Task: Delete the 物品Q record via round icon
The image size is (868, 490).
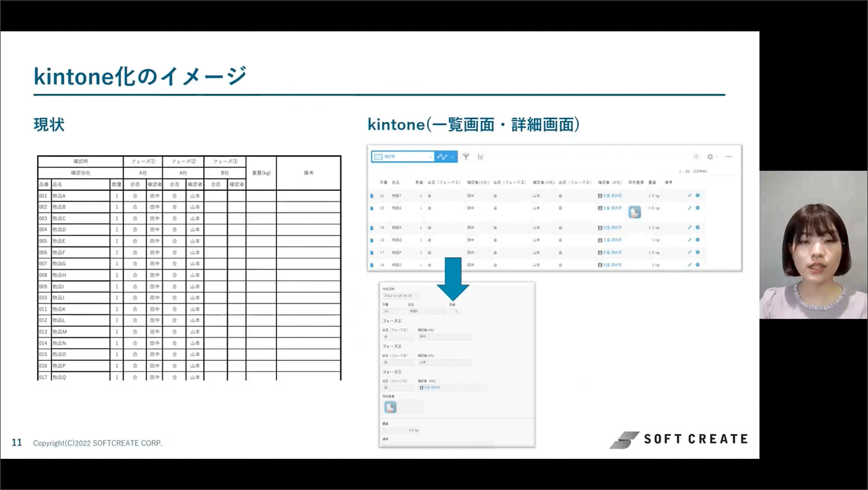Action: tap(697, 239)
